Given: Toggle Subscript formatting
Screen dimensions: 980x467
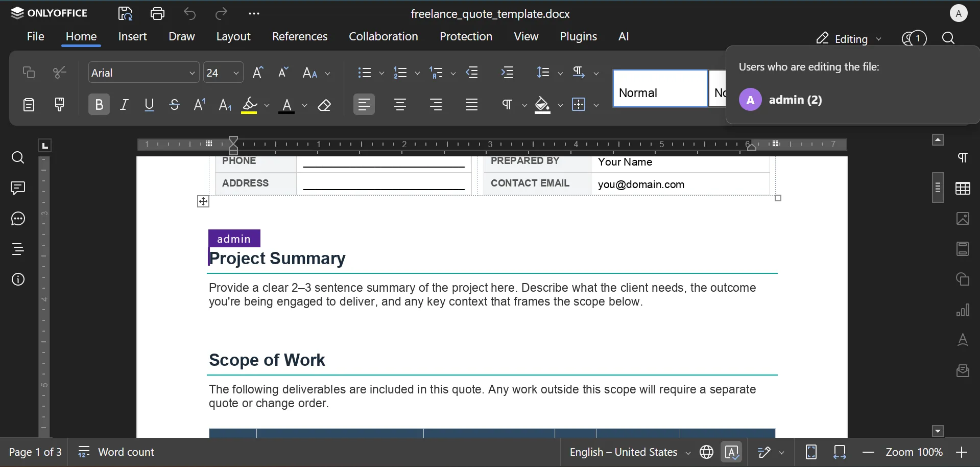Looking at the screenshot, I should click(225, 105).
